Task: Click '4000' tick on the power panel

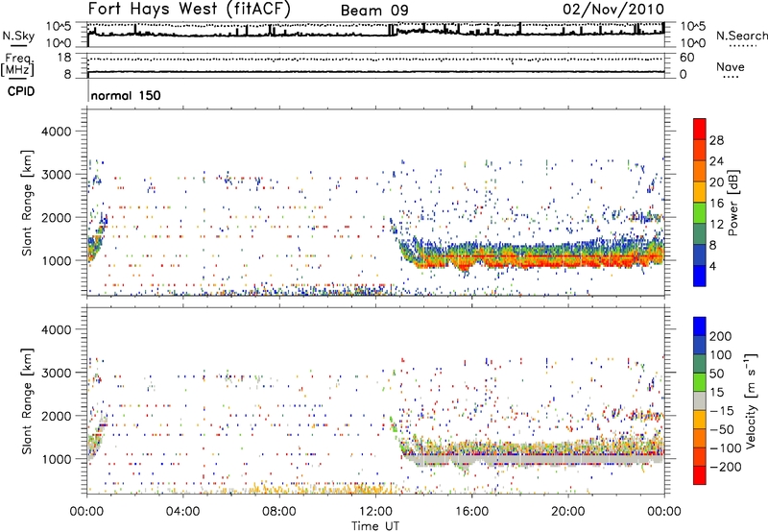Action: 56,132
